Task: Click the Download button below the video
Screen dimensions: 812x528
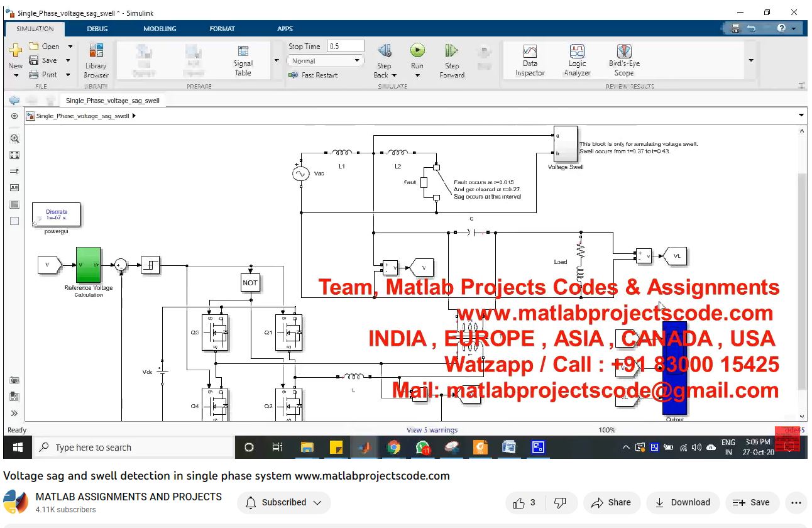Action: coord(682,502)
